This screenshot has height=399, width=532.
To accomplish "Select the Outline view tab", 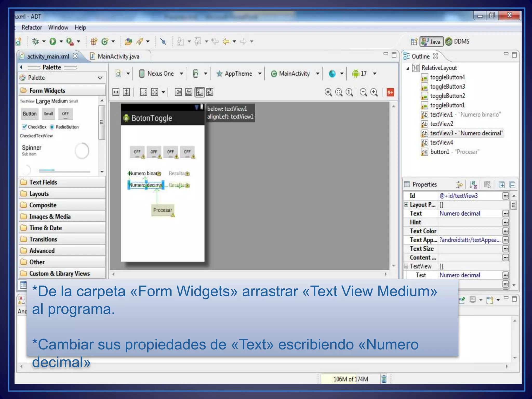I will point(421,56).
